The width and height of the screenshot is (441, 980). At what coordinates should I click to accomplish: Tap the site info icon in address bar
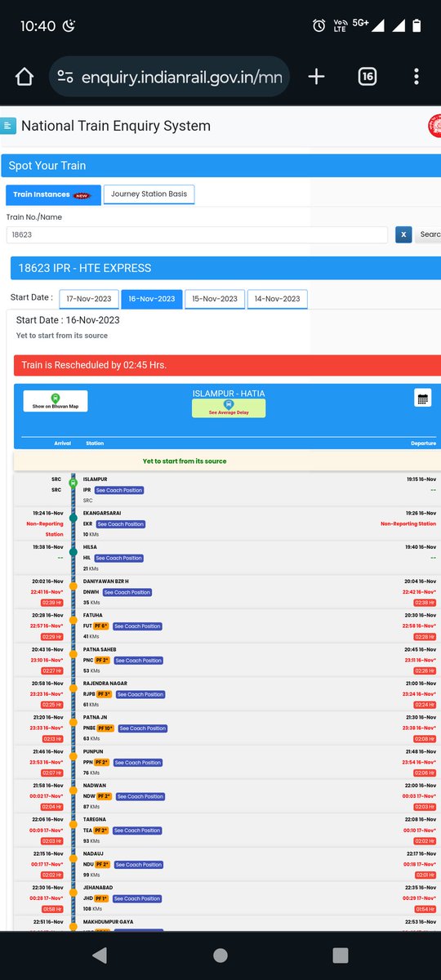click(x=65, y=77)
